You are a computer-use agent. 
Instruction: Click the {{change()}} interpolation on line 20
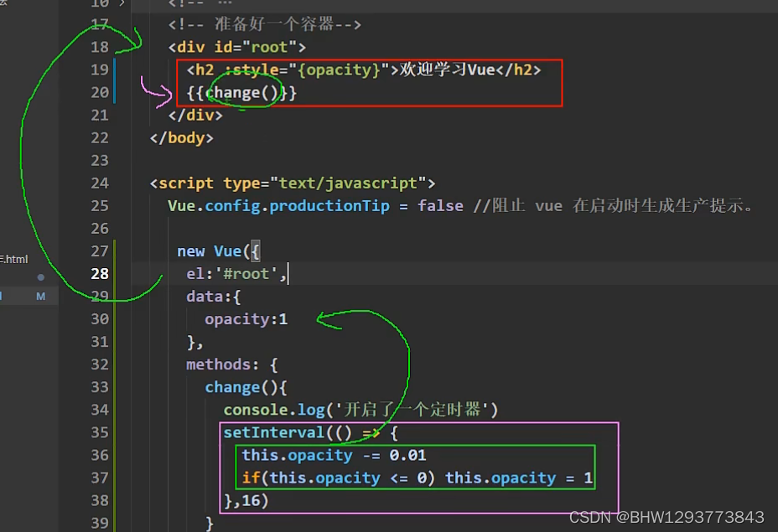tap(241, 93)
